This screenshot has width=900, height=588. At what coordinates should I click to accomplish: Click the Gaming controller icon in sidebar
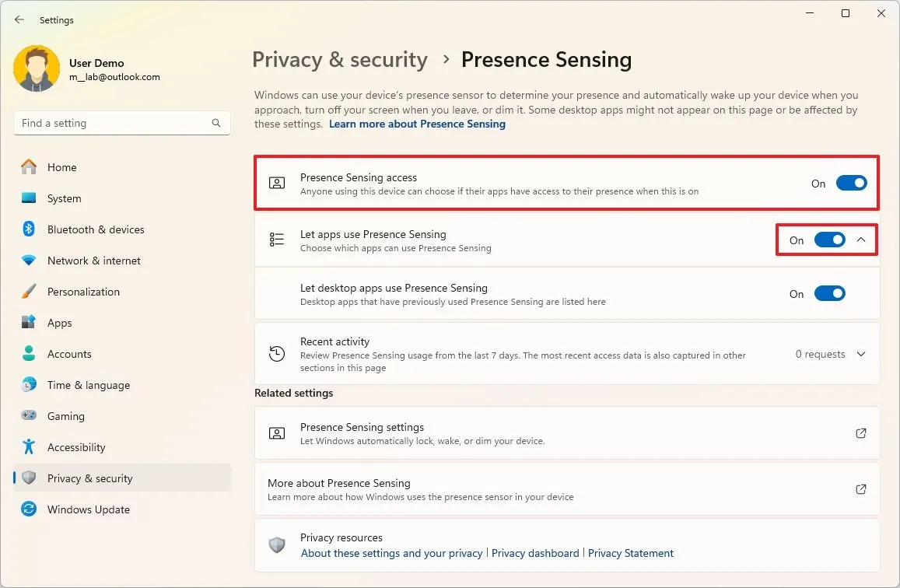(x=29, y=416)
